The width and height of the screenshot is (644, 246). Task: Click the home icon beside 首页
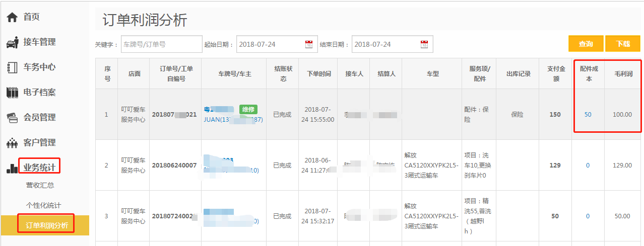12,17
